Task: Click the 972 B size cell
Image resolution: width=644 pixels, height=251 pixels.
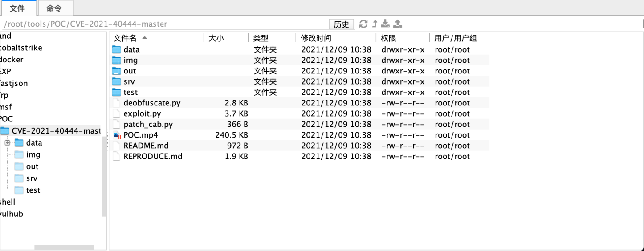Action: click(x=237, y=146)
